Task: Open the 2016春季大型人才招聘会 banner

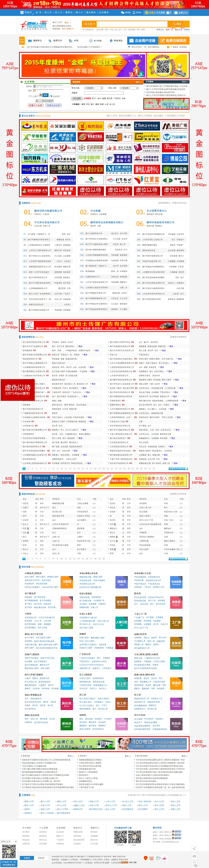Action: click(x=160, y=480)
